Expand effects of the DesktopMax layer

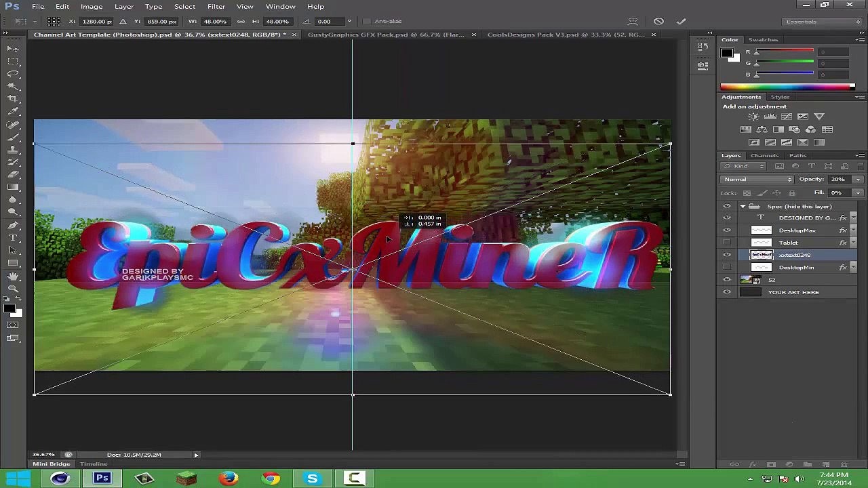coord(853,230)
